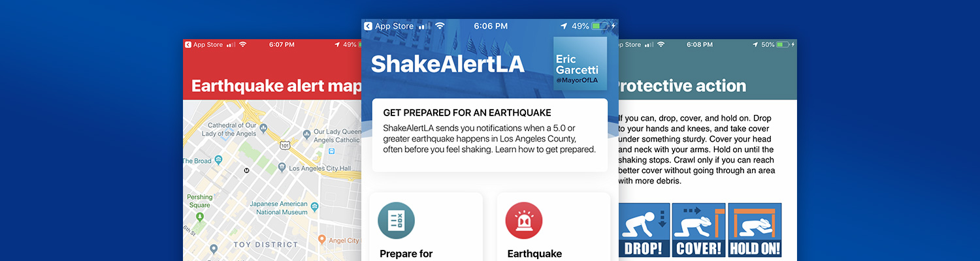Click the Wi-Fi status icon beside App Store at 6:06 PM
The width and height of the screenshot is (980, 261).
point(440,26)
